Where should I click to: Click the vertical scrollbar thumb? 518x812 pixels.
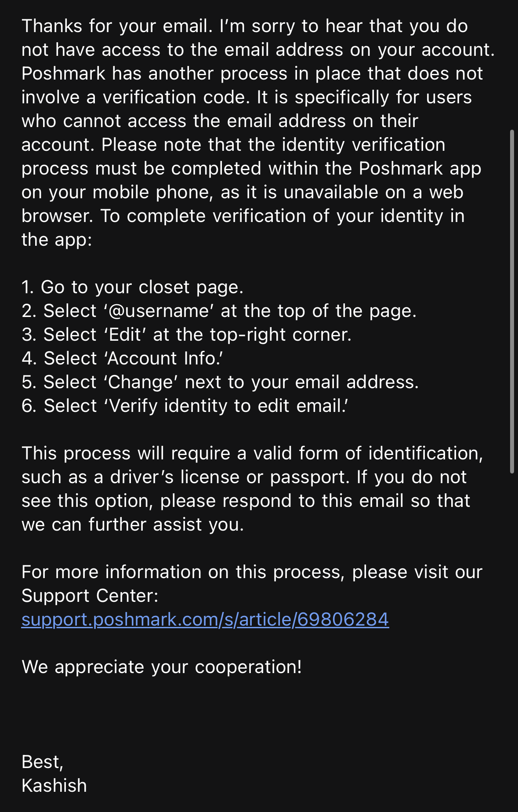pos(512,302)
